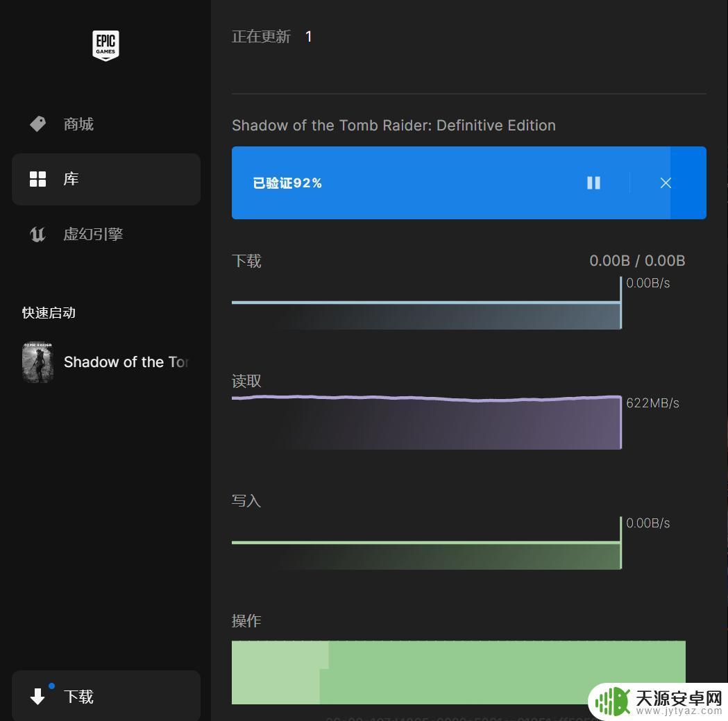Click the 写入 write speed graph

click(x=427, y=543)
